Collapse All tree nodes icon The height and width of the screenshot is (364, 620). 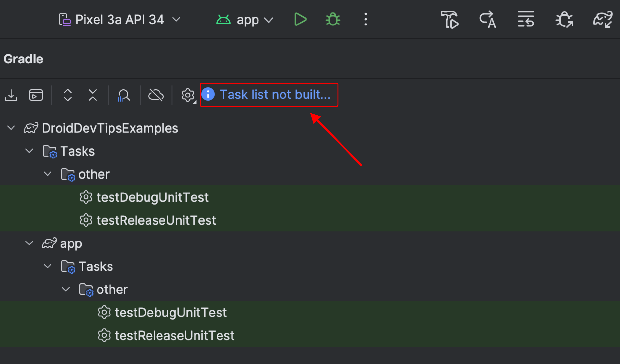coord(93,95)
